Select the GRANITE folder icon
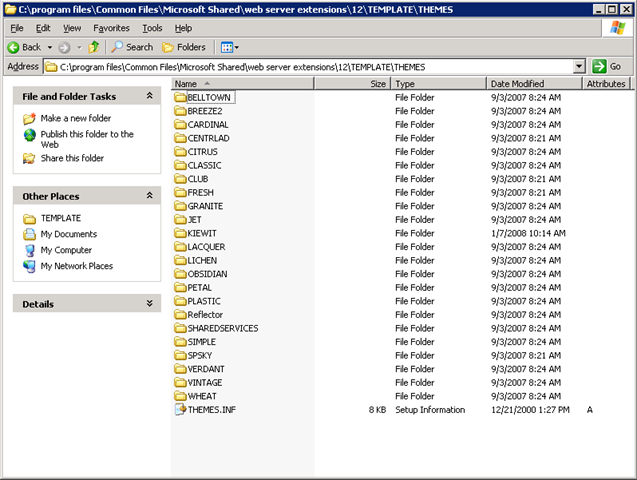 coord(180,206)
